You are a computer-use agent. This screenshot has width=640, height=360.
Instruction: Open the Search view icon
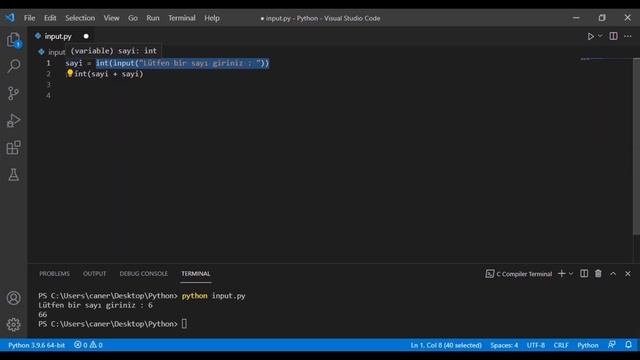13,66
